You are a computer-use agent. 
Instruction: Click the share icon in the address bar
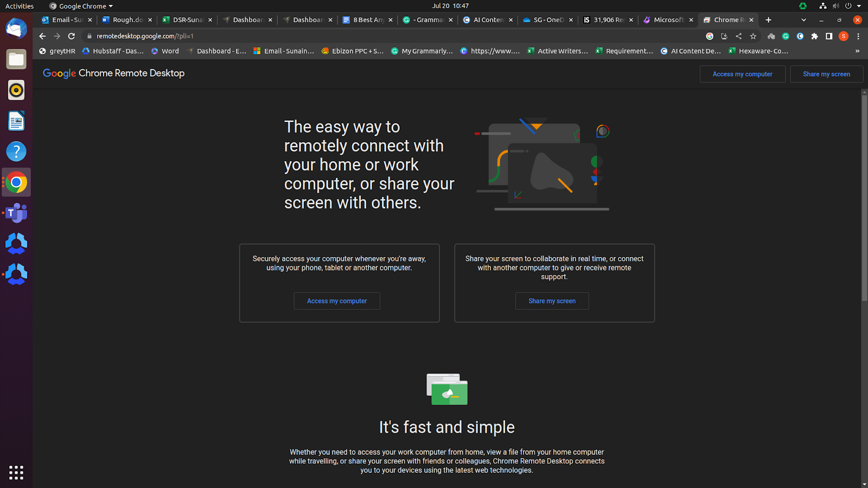(738, 36)
